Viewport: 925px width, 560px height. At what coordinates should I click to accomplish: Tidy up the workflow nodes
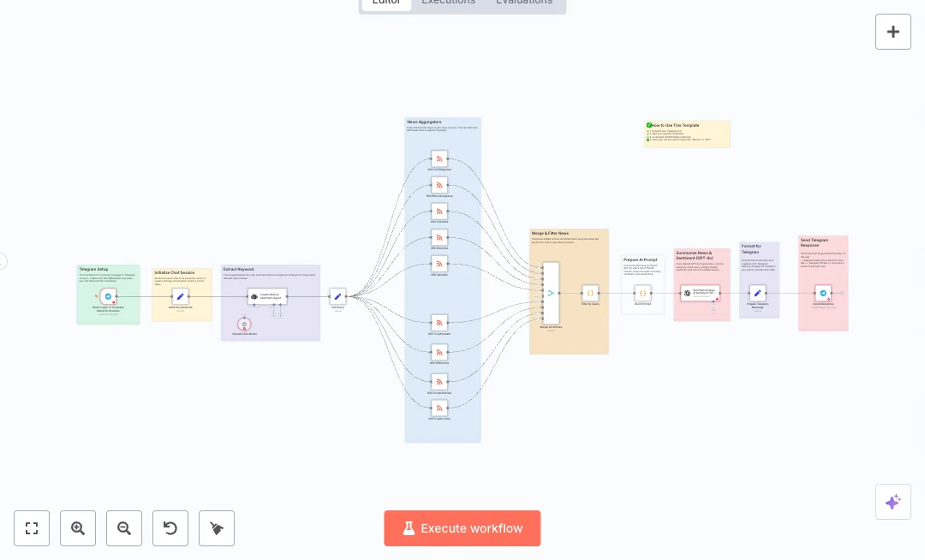(x=217, y=528)
